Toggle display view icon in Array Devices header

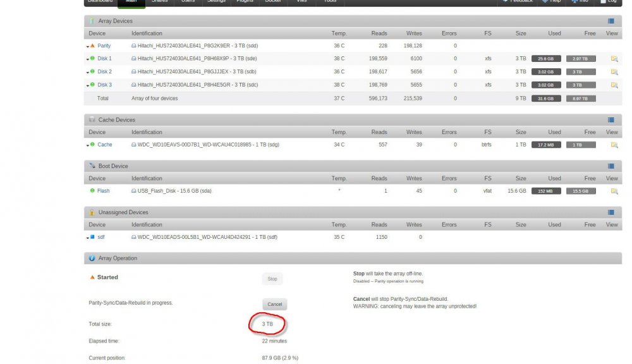point(611,21)
